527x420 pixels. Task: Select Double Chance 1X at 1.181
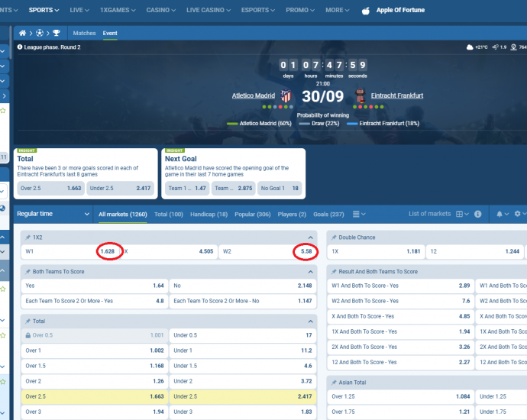click(376, 251)
